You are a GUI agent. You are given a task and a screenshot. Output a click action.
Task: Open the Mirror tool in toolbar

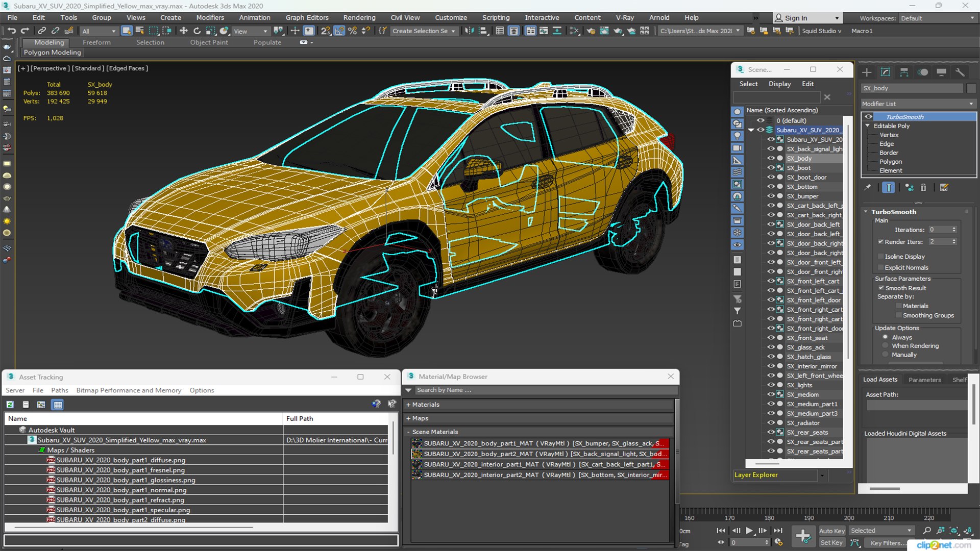click(x=469, y=31)
